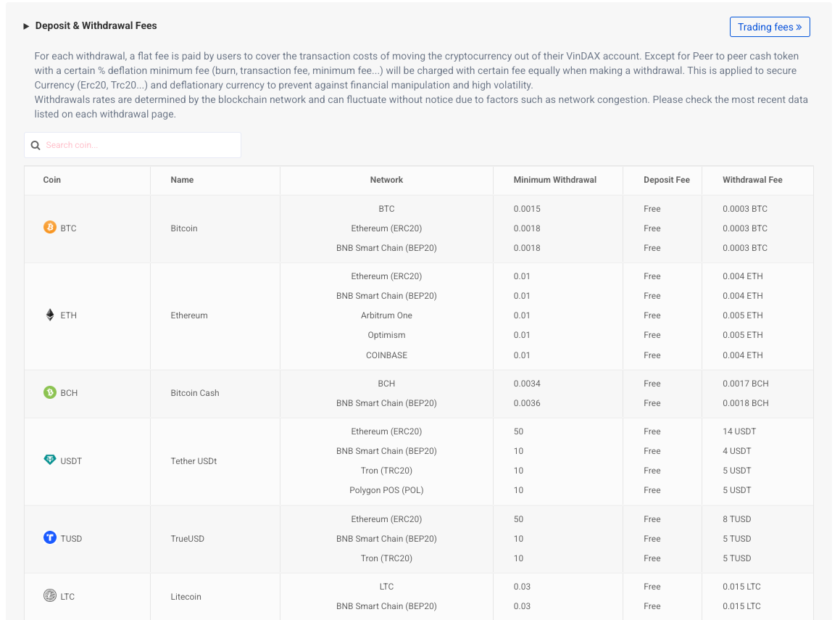Click the LTC network entry
Screen dimensions: 840x620
tap(386, 587)
